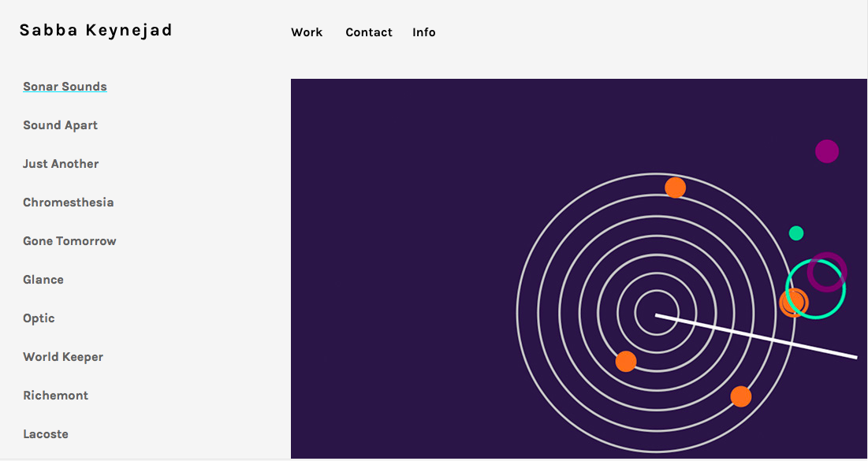
Task: Select the Richemont project link
Action: point(55,396)
